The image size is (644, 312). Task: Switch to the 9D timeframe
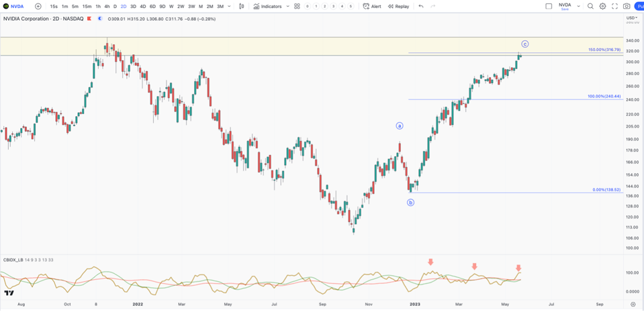click(x=163, y=7)
